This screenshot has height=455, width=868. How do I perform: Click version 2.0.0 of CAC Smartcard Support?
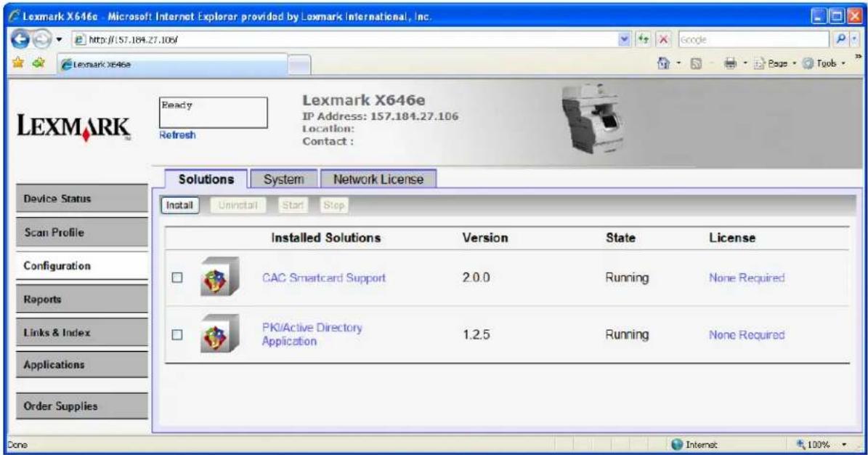pos(476,278)
